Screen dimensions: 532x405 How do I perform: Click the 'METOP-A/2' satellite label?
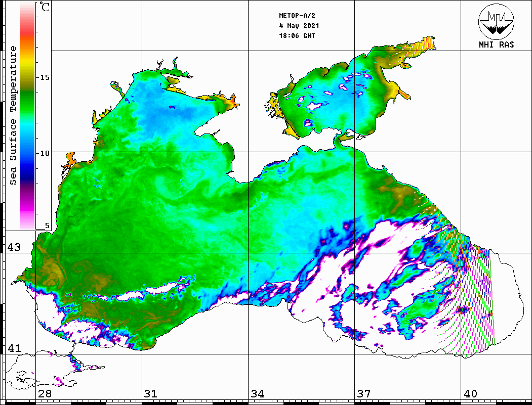click(297, 16)
